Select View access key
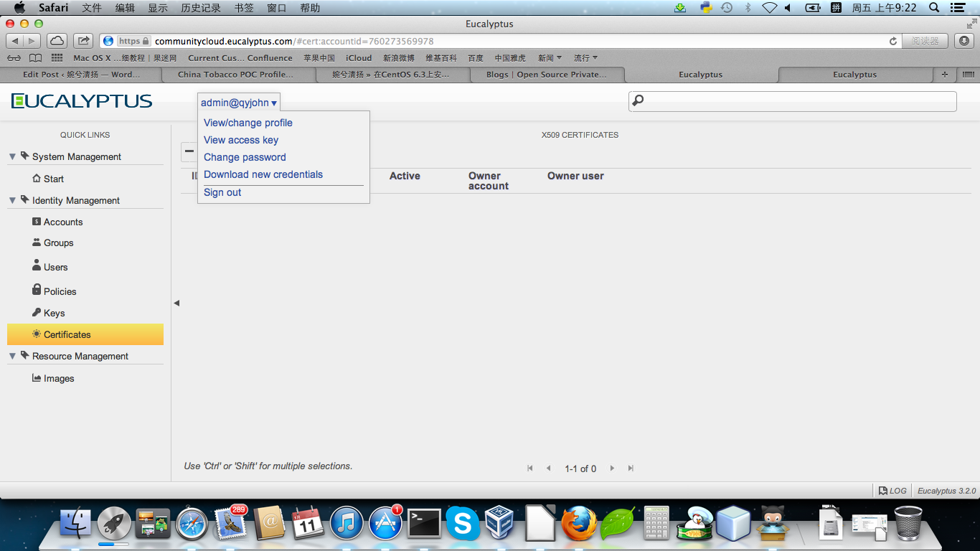Screen dimensions: 980x551 pos(241,140)
